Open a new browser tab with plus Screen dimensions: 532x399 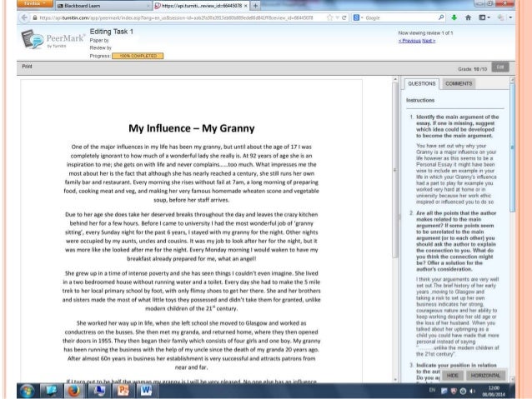click(x=255, y=6)
